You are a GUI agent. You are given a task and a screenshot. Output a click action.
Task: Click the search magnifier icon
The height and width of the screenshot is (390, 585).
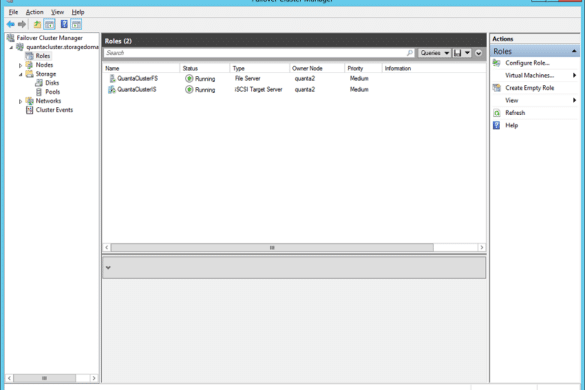(x=410, y=53)
